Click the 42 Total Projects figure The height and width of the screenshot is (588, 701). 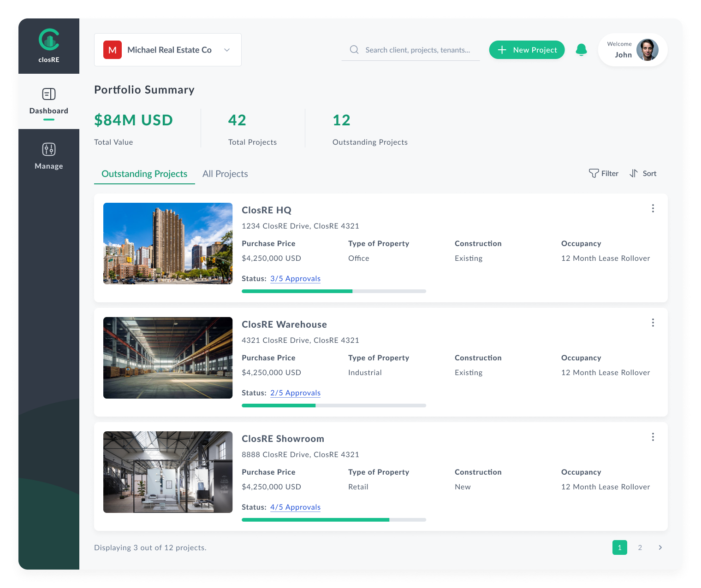coord(238,120)
